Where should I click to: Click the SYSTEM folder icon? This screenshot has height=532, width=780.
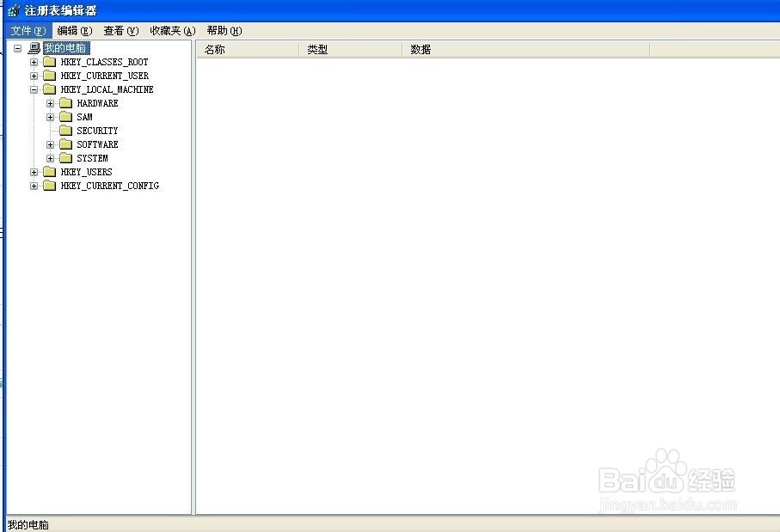click(65, 158)
